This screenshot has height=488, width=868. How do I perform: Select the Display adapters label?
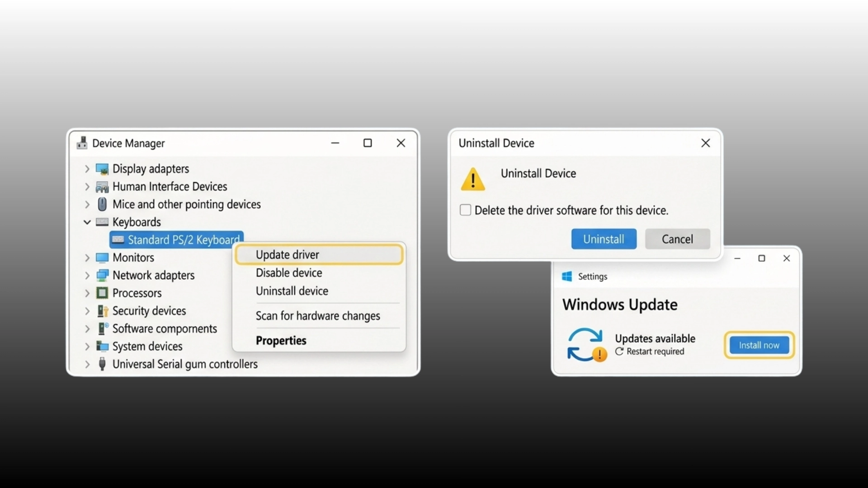coord(151,169)
